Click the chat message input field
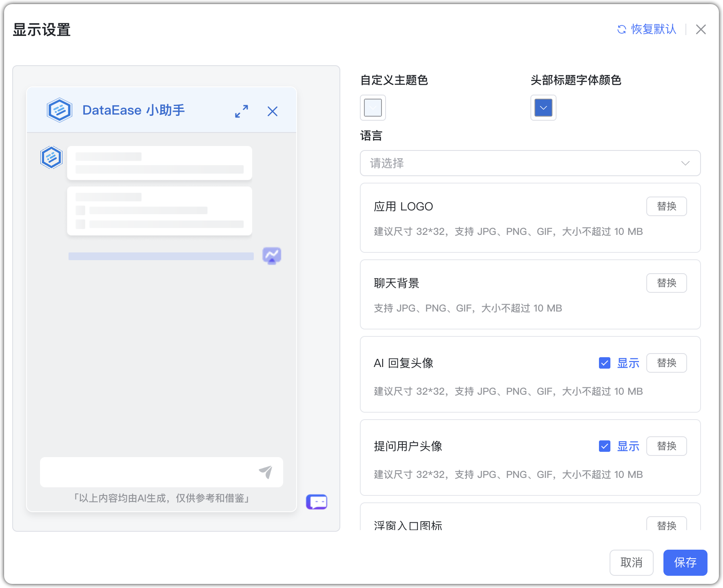723x588 pixels. (x=143, y=472)
